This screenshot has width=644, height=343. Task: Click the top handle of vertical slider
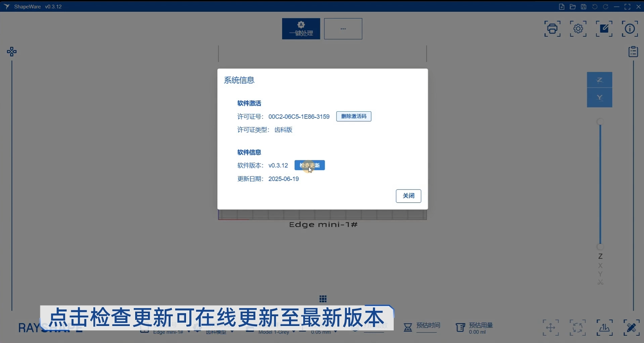[x=600, y=122]
